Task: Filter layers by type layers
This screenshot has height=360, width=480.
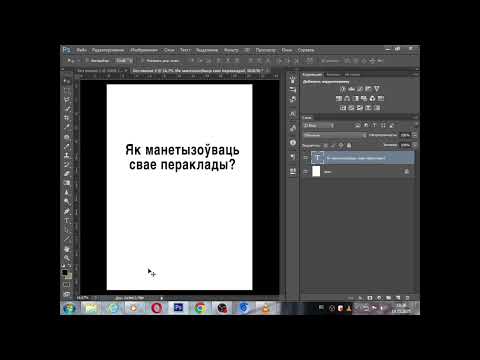Action: (374, 125)
